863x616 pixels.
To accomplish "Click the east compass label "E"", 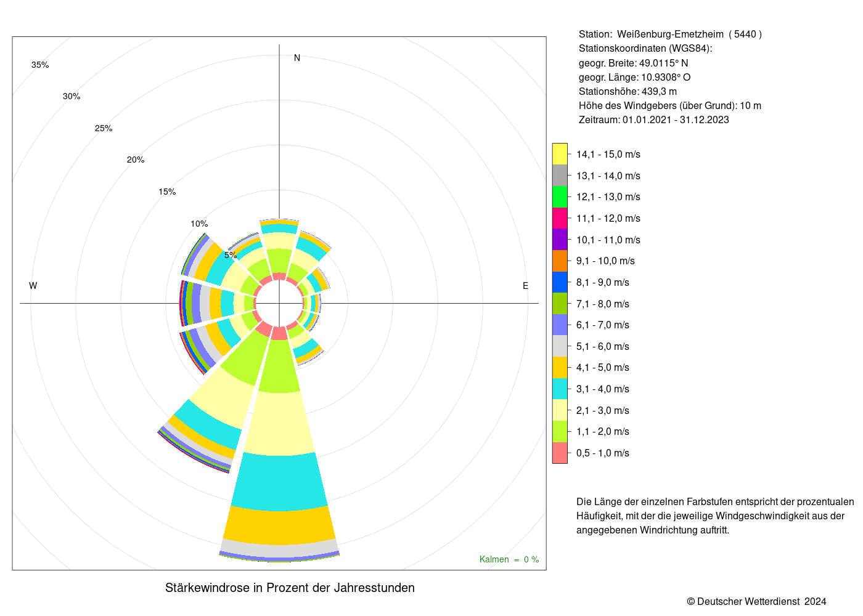I will (x=526, y=286).
